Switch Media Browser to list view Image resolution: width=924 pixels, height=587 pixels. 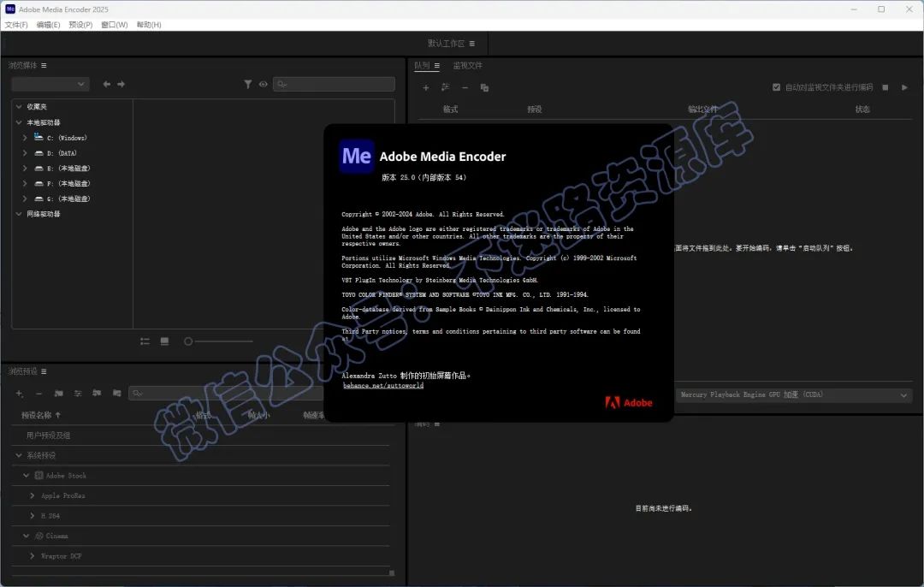click(x=145, y=341)
